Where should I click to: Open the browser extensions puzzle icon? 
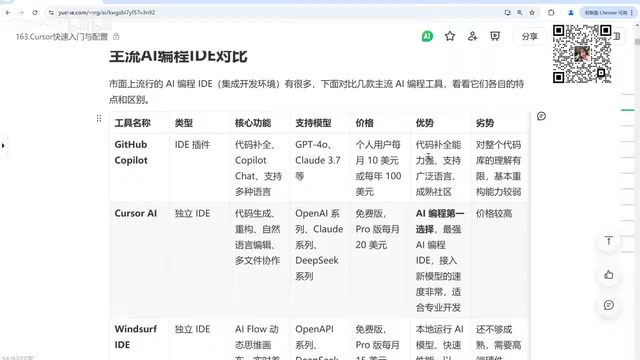click(x=551, y=13)
